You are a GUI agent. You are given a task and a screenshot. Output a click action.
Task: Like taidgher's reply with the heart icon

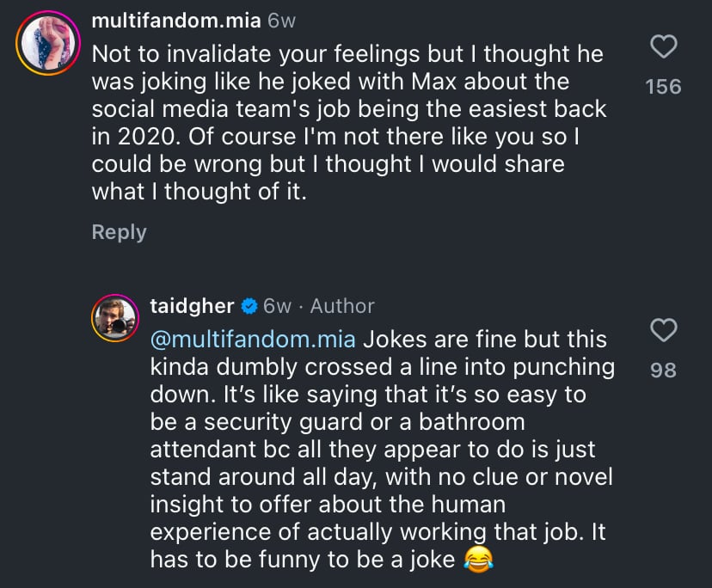coord(663,330)
